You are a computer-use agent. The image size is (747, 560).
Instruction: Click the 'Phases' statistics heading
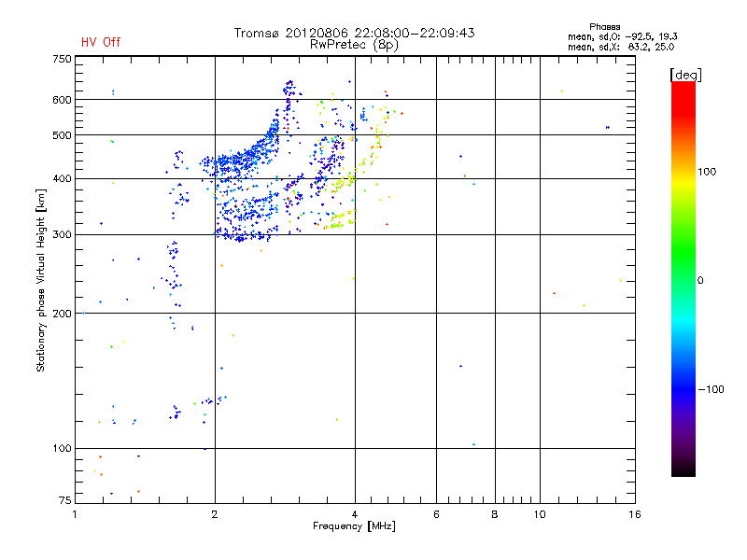pos(604,27)
